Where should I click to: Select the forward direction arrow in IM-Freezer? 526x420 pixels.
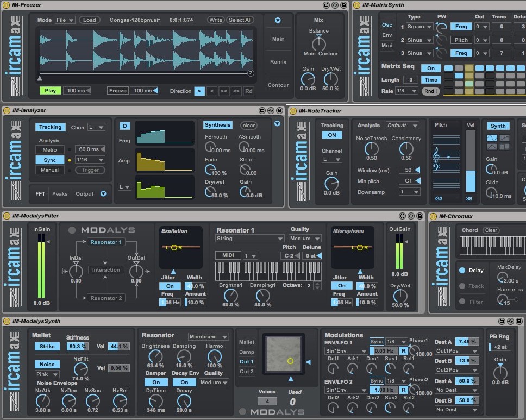pos(199,91)
